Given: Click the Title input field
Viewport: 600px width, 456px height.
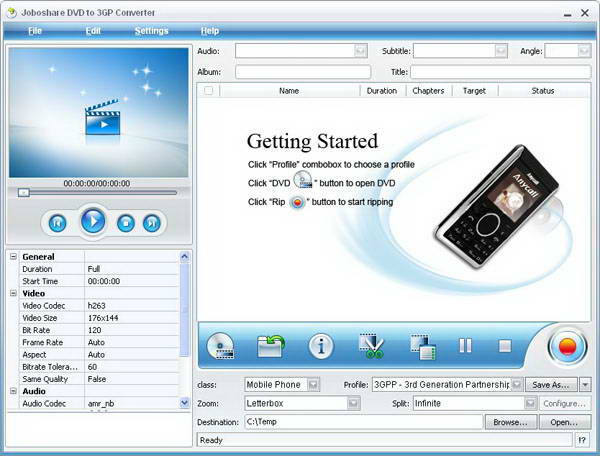Looking at the screenshot, I should coord(501,72).
